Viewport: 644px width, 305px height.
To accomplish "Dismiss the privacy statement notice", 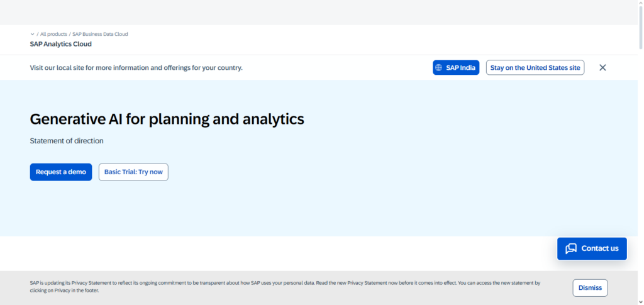I will (x=590, y=288).
